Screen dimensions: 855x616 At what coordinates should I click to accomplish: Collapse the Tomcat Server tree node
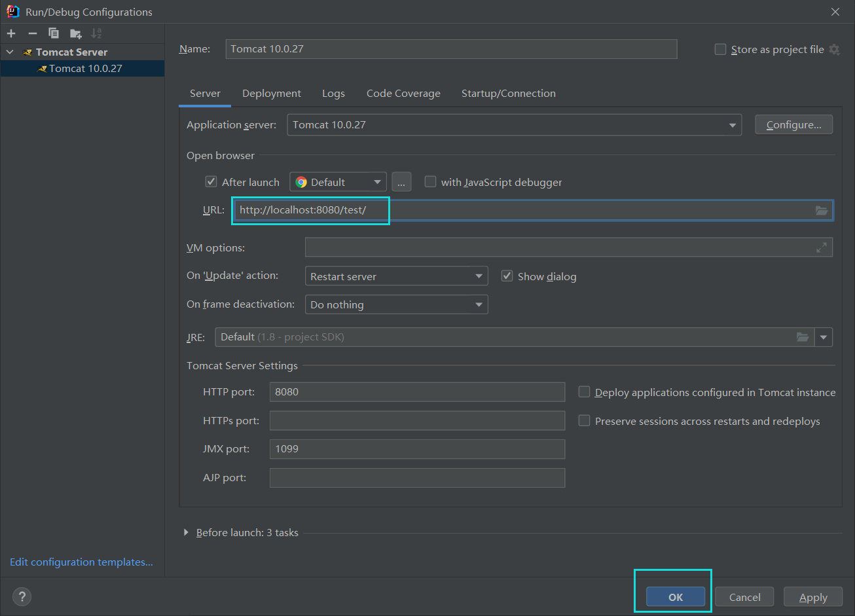9,52
